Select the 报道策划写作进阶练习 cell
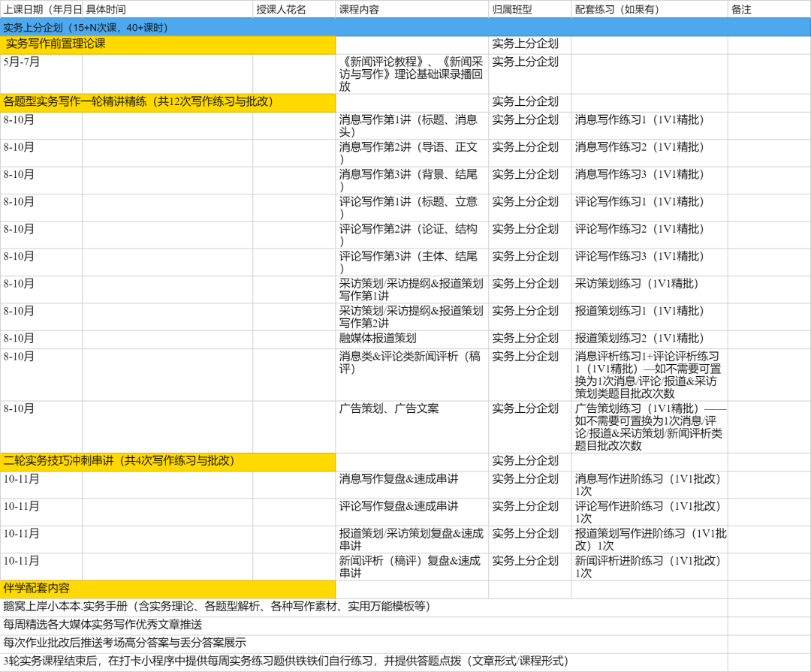The image size is (811, 672). point(650,540)
